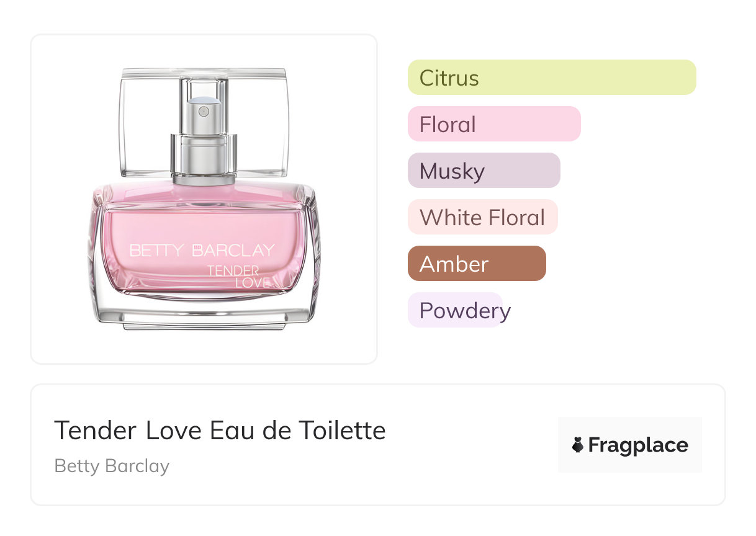756x536 pixels.
Task: Click the word Citrus in the top bar
Action: (x=449, y=78)
